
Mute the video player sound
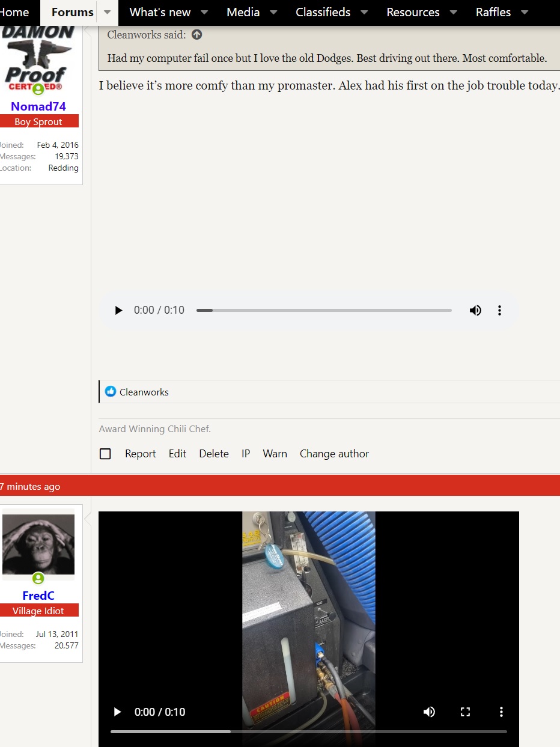pos(429,712)
